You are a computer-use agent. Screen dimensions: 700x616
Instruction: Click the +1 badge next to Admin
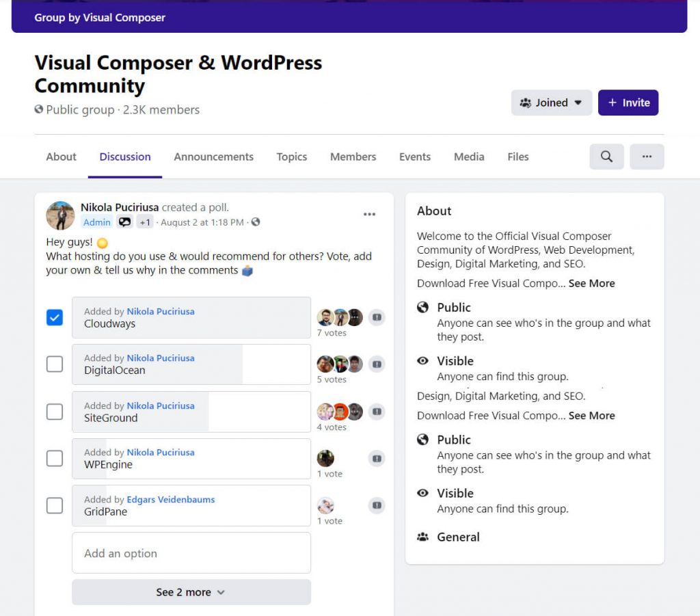pyautogui.click(x=145, y=222)
